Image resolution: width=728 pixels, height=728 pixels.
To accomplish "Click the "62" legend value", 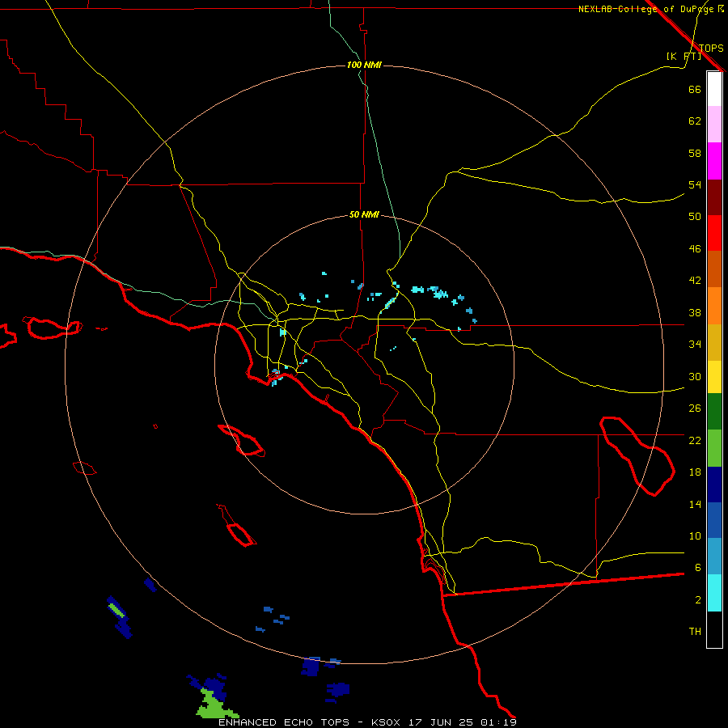I will coord(695,121).
